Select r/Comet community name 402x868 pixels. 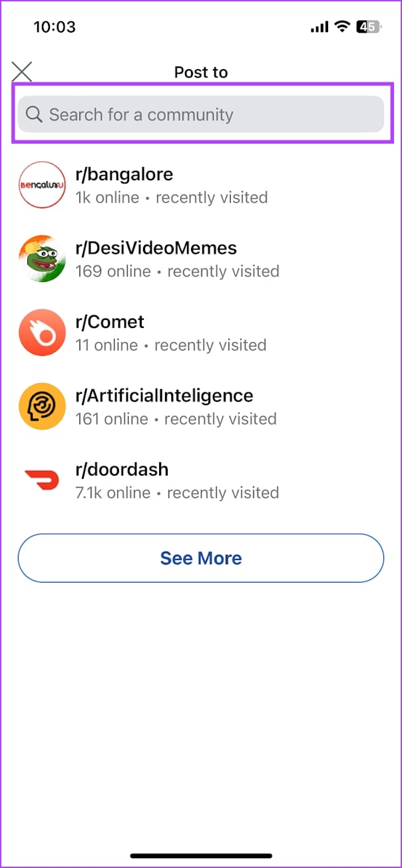(x=110, y=322)
